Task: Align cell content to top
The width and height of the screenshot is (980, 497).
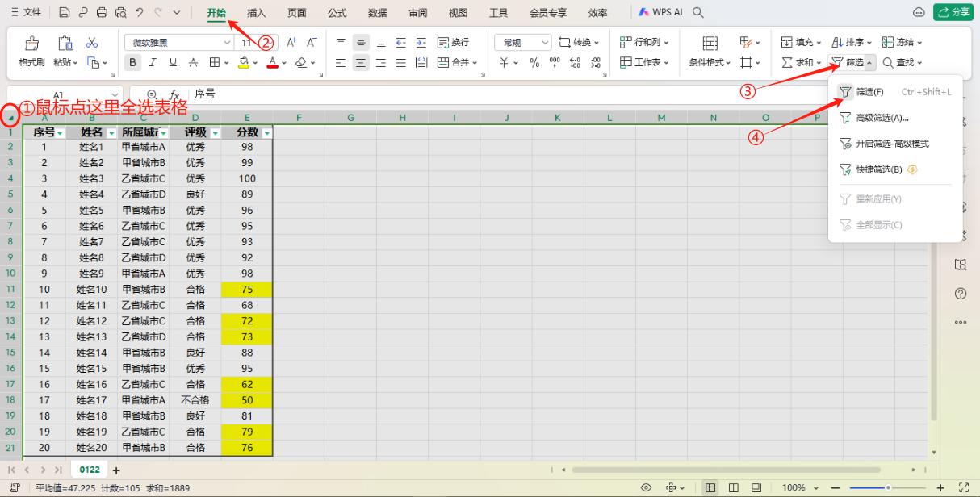Action: 341,42
